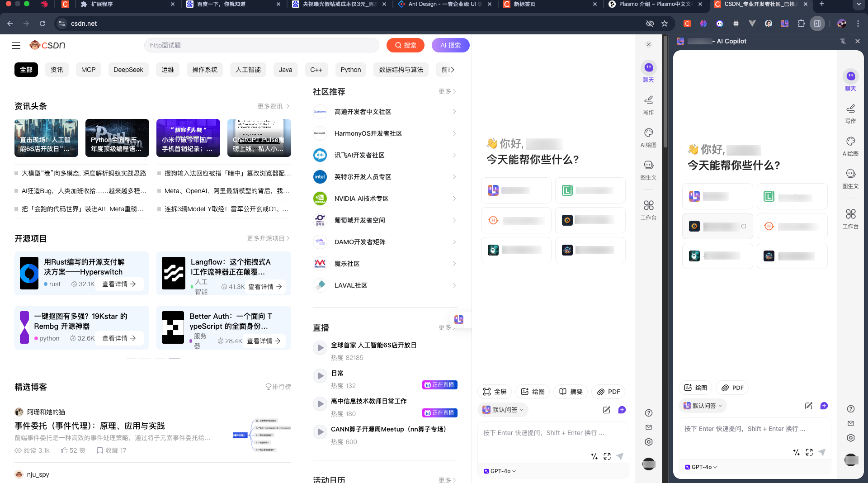Expand the NVIDIA AI技术专区 row
This screenshot has height=483, width=868.
tap(385, 199)
